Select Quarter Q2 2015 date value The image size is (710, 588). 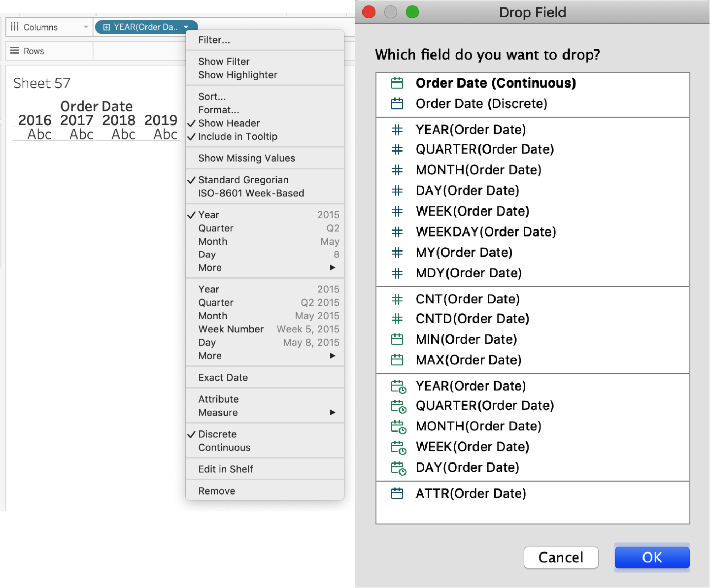[x=265, y=302]
